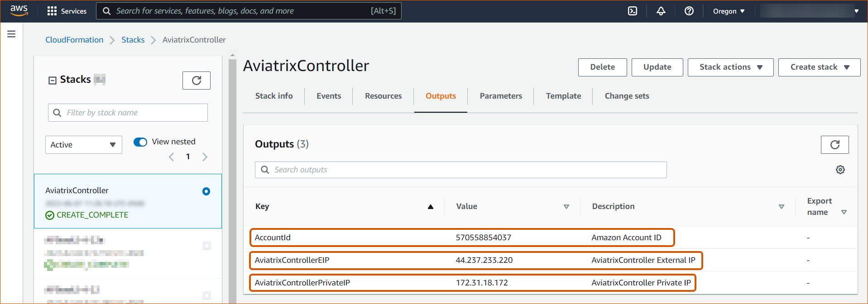868x304 pixels.
Task: Refresh the Outputs table
Action: coord(835,145)
